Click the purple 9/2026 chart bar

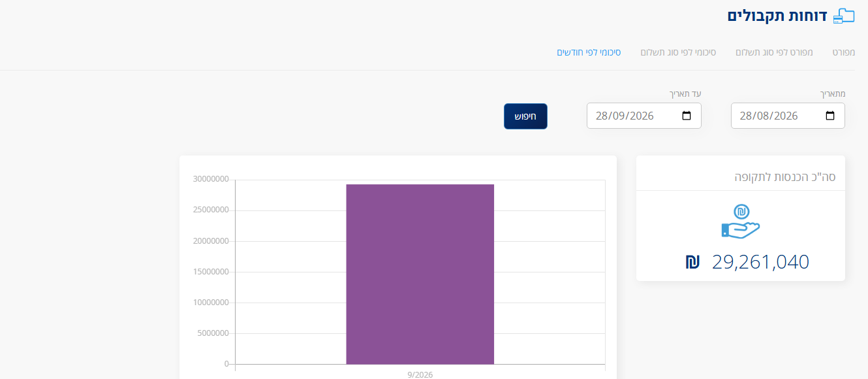[x=420, y=274]
